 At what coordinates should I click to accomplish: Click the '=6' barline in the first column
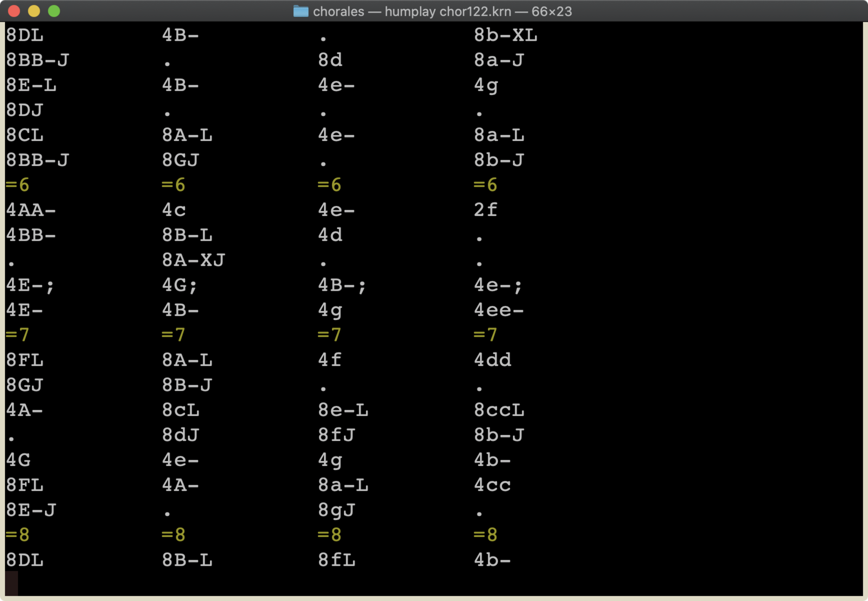[17, 185]
